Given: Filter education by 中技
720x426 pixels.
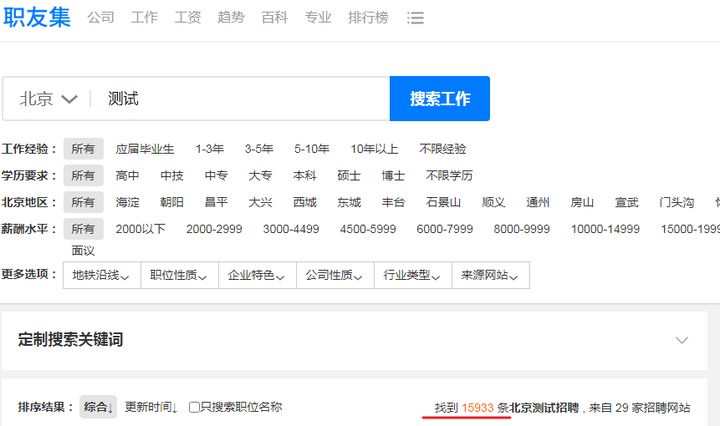Looking at the screenshot, I should (x=172, y=176).
